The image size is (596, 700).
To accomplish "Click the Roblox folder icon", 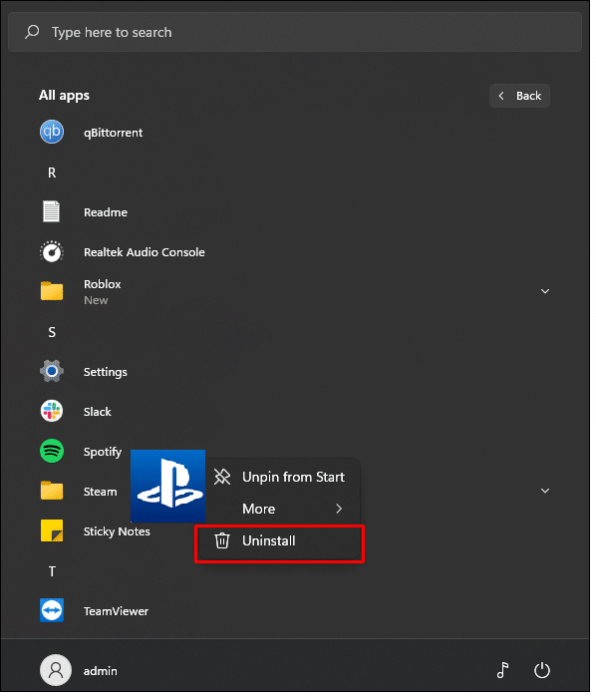I will (52, 292).
